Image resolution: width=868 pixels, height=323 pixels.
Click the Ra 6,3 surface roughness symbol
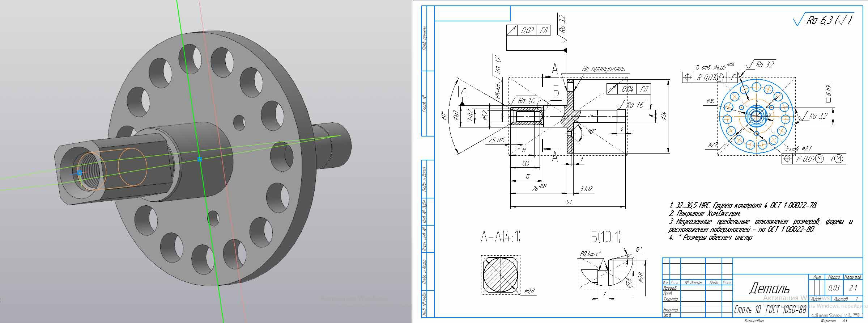point(825,20)
